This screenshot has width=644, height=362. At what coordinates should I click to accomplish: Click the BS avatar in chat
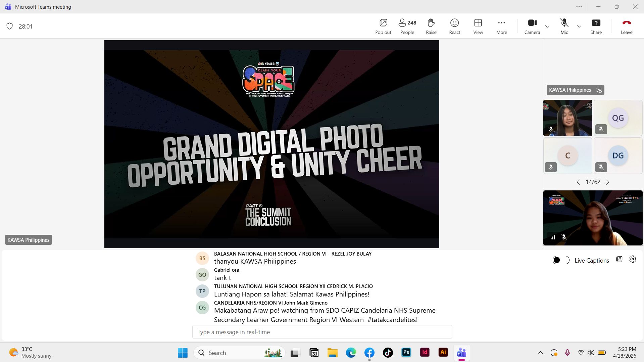click(202, 258)
